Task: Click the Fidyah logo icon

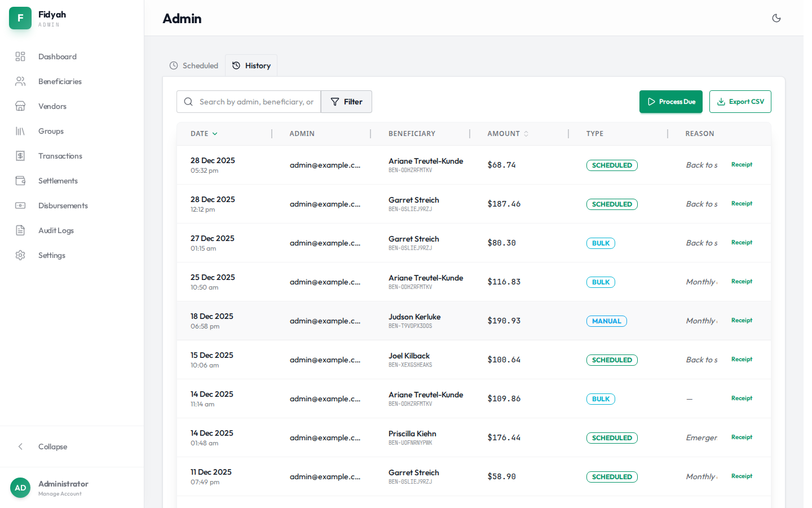Action: [x=20, y=18]
